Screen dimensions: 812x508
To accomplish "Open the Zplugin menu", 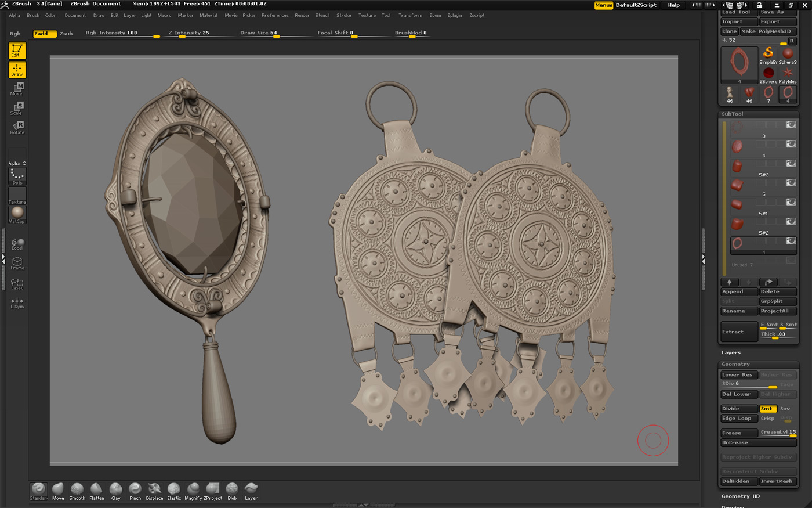I will 455,16.
